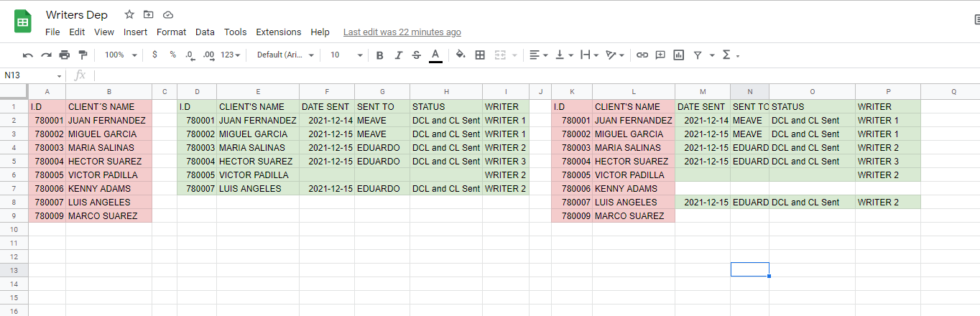This screenshot has width=980, height=316.
Task: Open the 123 number format dropdown
Action: (x=230, y=55)
